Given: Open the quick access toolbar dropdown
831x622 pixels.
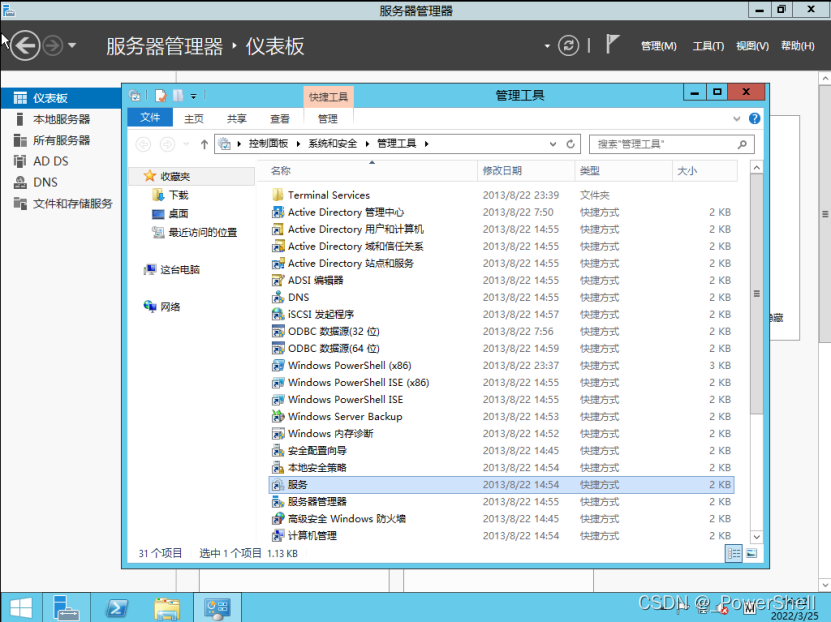Looking at the screenshot, I should pos(194,96).
